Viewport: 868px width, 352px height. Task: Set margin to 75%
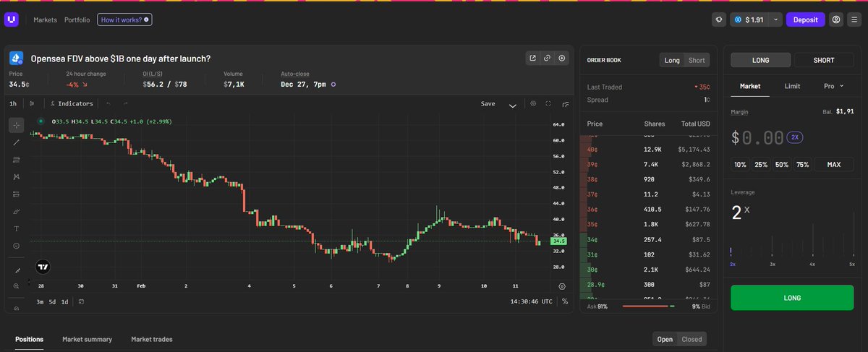click(x=803, y=165)
